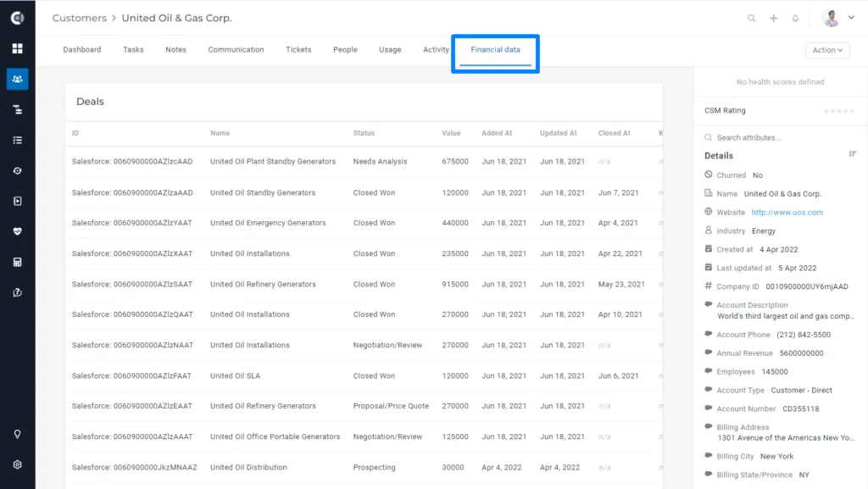Image resolution: width=868 pixels, height=489 pixels.
Task: Sort deals by Status column header
Action: click(364, 133)
